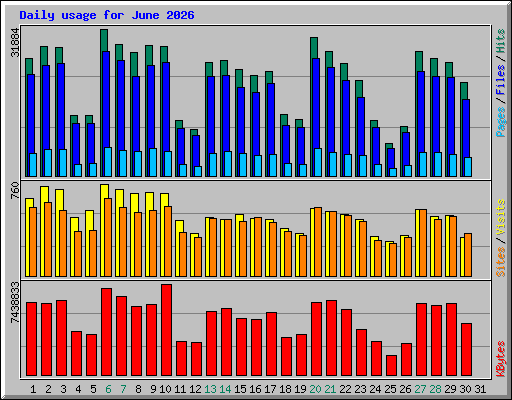Click green weekend day label "13"
Screen dimensions: 512x400
(210, 389)
